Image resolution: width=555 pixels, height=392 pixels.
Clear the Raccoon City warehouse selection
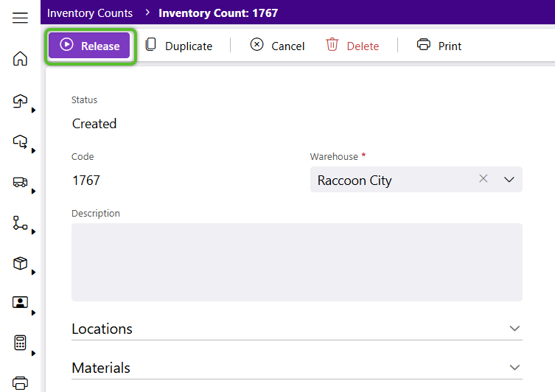(x=484, y=178)
